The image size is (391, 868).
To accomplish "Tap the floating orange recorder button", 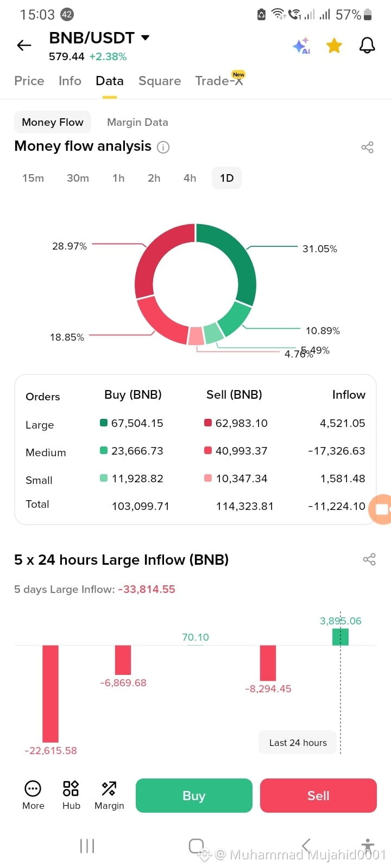I will pyautogui.click(x=380, y=509).
